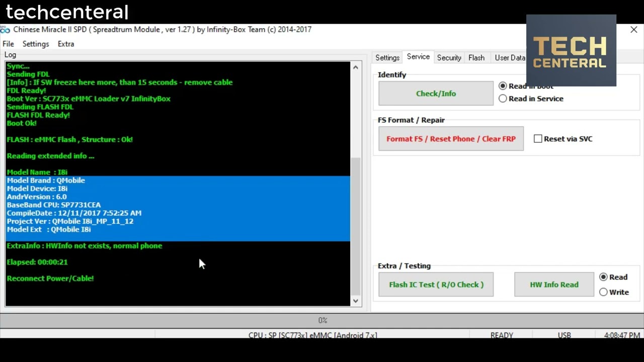Select the Write radio option for HW Info
The width and height of the screenshot is (644, 362).
pyautogui.click(x=603, y=292)
